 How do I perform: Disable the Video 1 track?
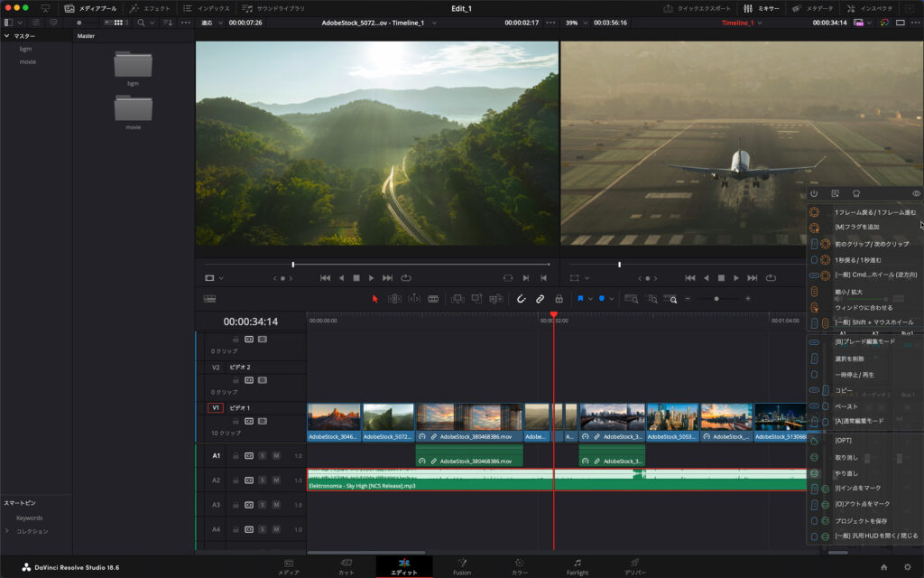coord(263,421)
